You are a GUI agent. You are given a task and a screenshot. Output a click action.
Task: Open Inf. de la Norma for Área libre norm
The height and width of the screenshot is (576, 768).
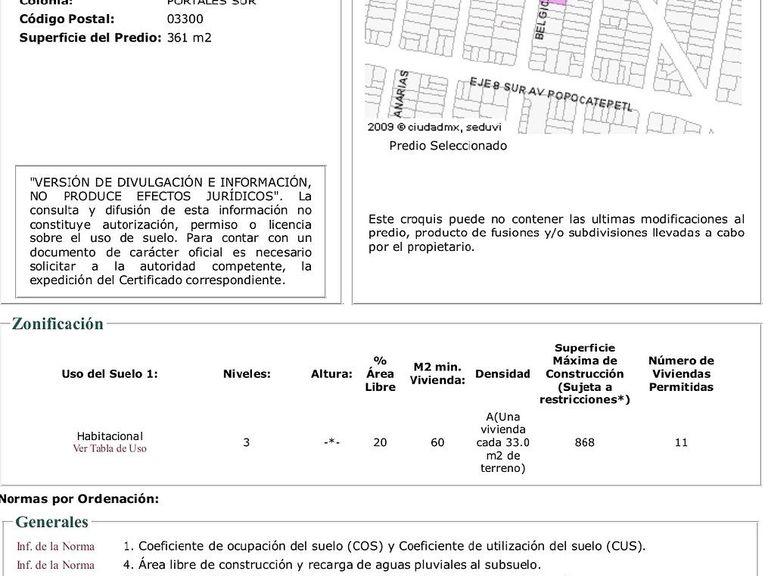click(55, 565)
